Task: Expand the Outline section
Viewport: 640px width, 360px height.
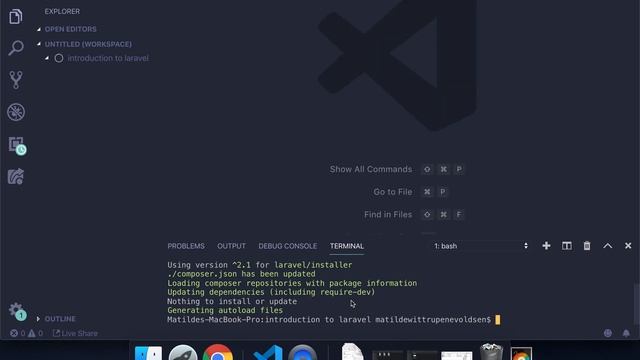Action: pos(38,319)
